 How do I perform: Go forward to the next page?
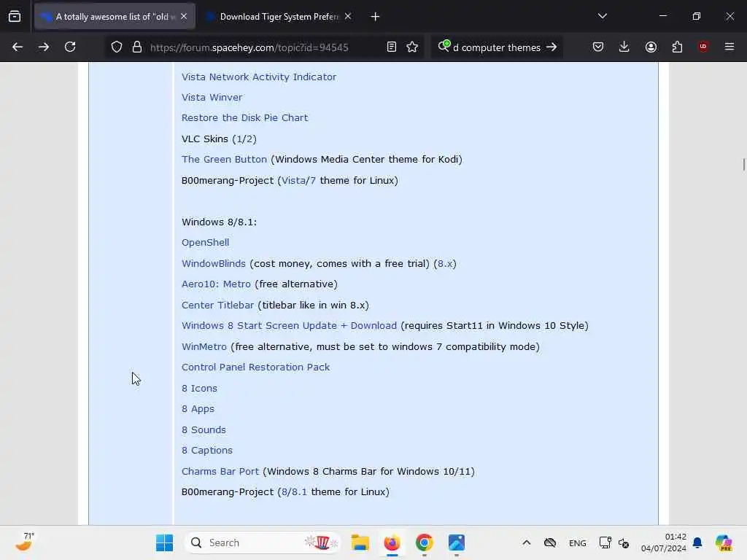pyautogui.click(x=44, y=47)
